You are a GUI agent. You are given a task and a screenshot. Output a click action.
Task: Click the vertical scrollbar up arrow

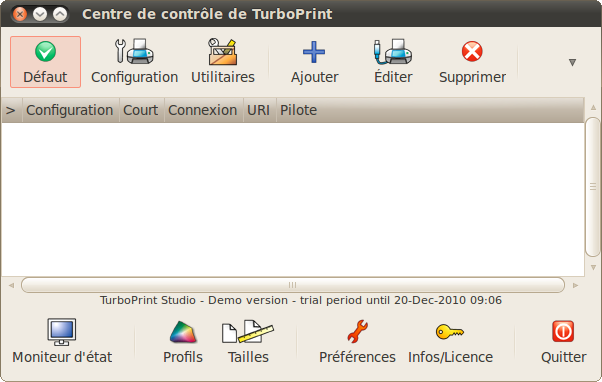click(x=593, y=107)
